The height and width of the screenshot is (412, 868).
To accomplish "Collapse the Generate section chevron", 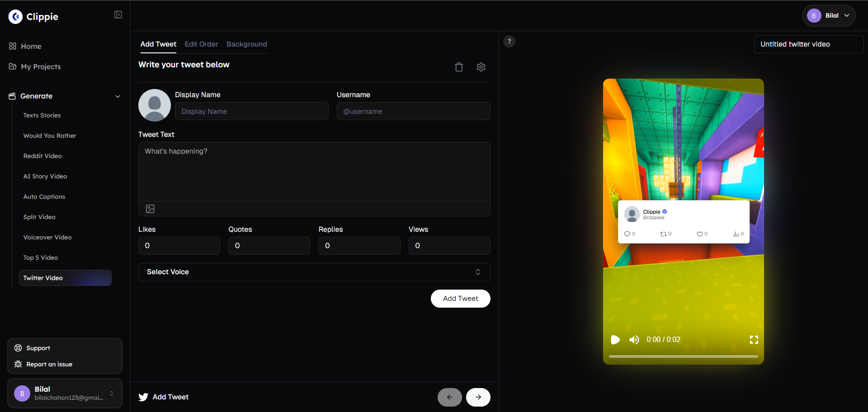I will coord(118,96).
